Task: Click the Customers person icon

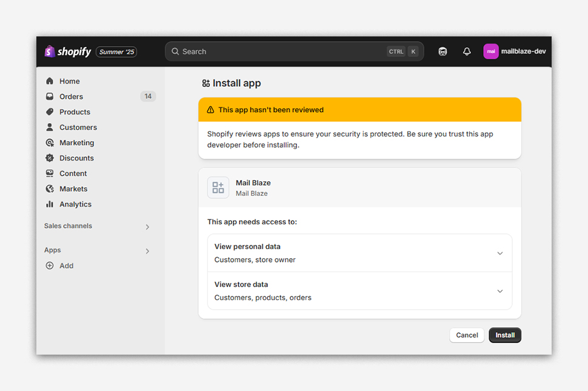Action: (50, 127)
